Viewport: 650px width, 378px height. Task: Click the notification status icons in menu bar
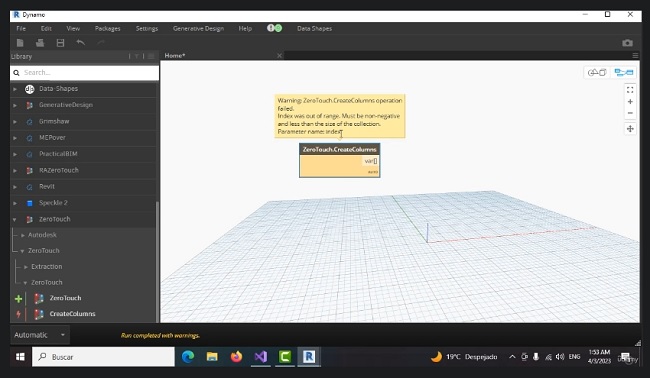tap(274, 28)
